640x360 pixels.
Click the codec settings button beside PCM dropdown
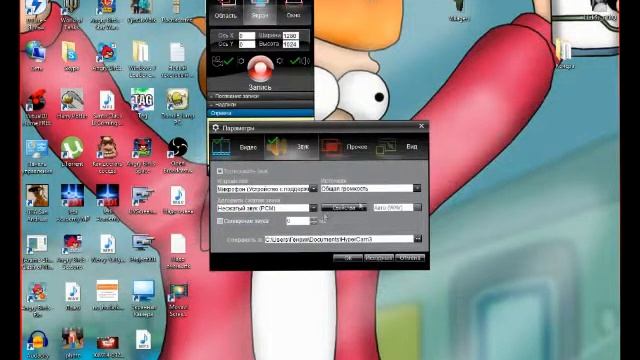click(344, 208)
